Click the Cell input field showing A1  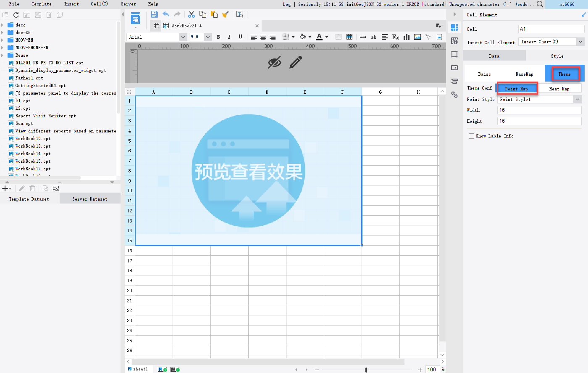[x=551, y=29]
